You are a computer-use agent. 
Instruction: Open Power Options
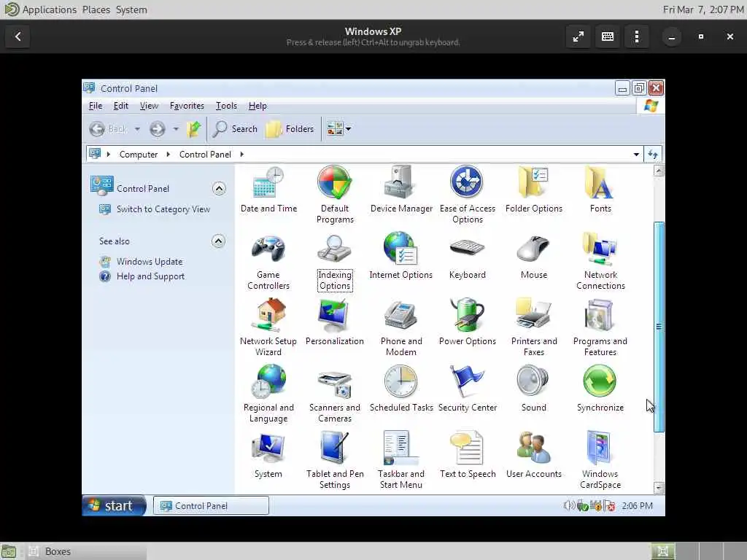[x=468, y=322]
